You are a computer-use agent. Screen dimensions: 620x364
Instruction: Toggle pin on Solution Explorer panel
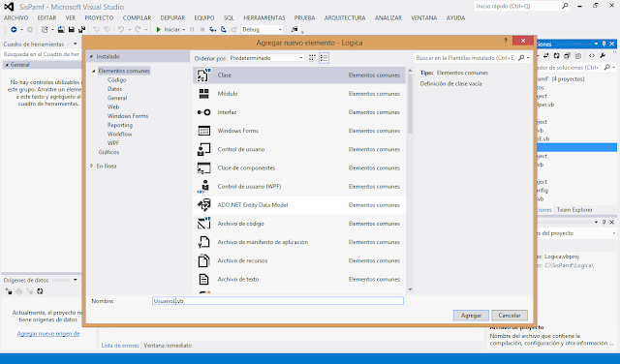pos(604,44)
